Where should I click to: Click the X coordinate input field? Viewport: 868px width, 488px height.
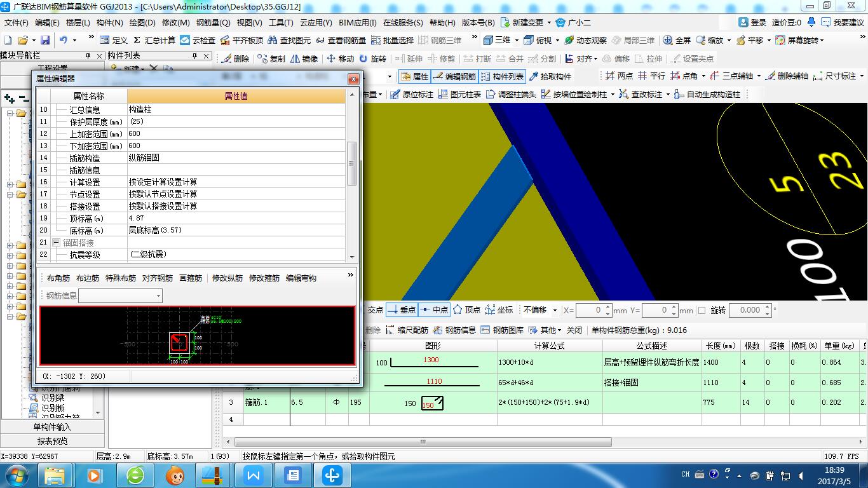point(593,310)
